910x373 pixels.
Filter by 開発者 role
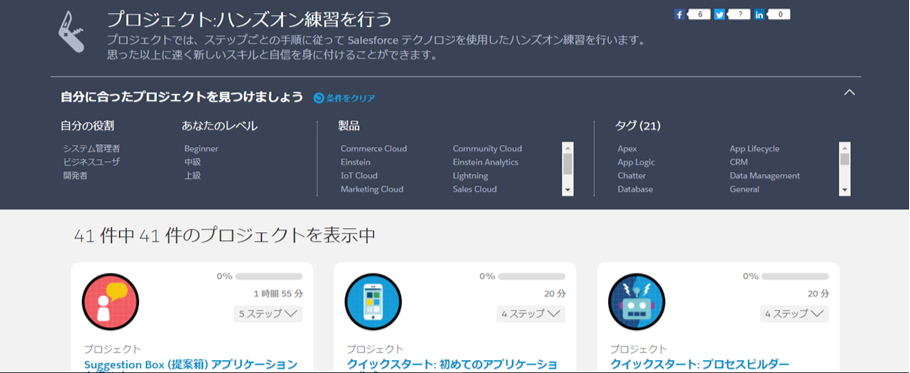click(x=75, y=175)
